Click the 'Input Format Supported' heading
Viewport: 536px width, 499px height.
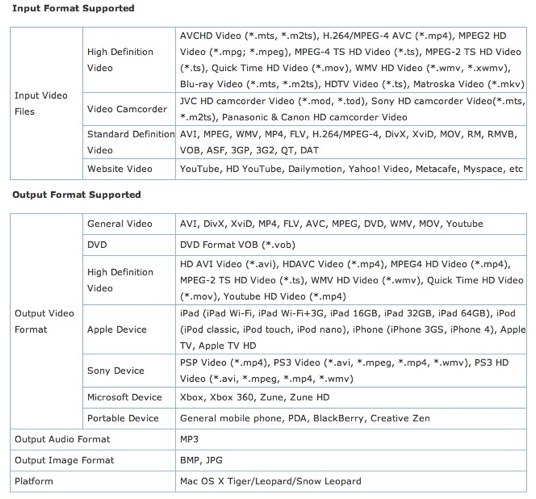73,8
